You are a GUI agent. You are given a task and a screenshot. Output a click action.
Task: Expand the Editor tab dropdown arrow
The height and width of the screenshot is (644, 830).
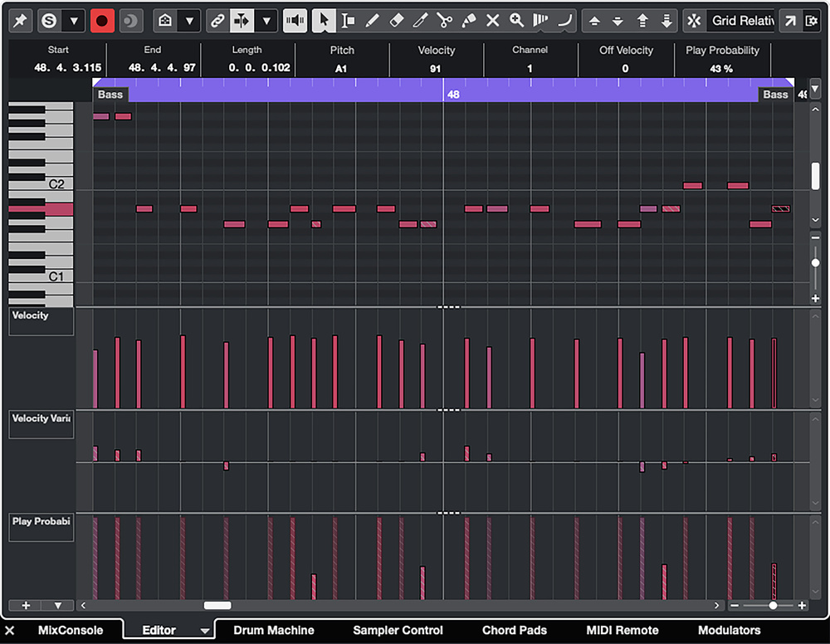(205, 631)
